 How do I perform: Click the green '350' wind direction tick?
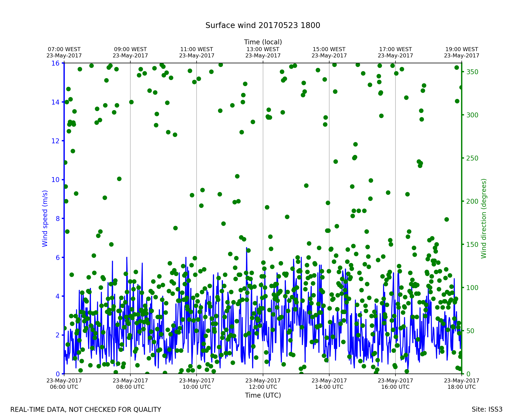(472, 72)
